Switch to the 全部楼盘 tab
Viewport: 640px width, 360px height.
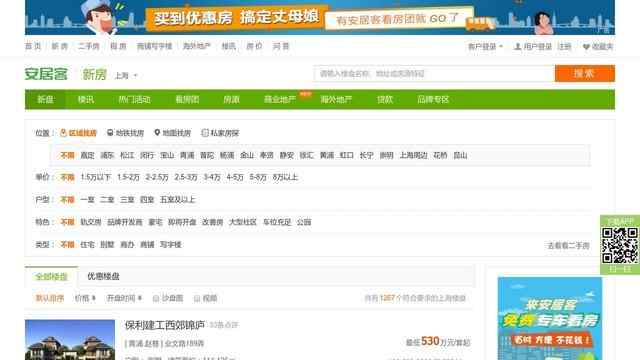click(x=51, y=276)
